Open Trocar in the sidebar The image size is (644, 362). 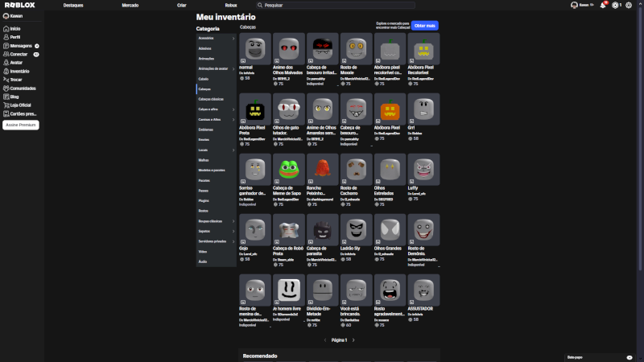tap(16, 80)
